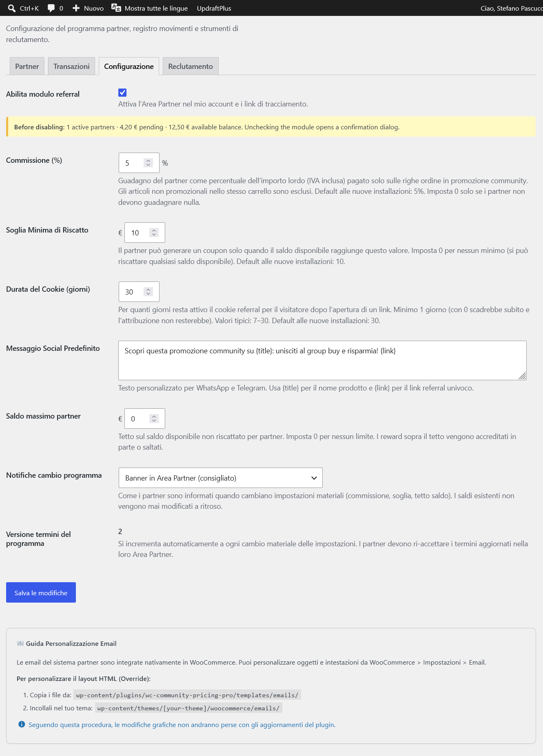The width and height of the screenshot is (543, 756).
Task: Click the Salva le modifiche button
Action: tap(41, 592)
